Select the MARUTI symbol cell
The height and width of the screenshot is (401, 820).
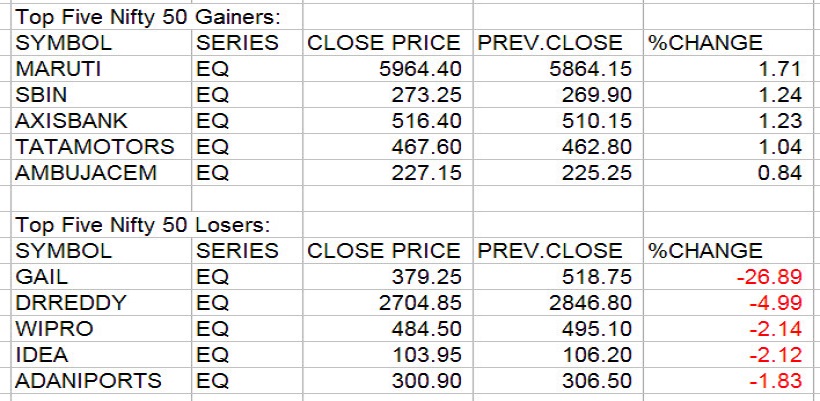coord(58,69)
